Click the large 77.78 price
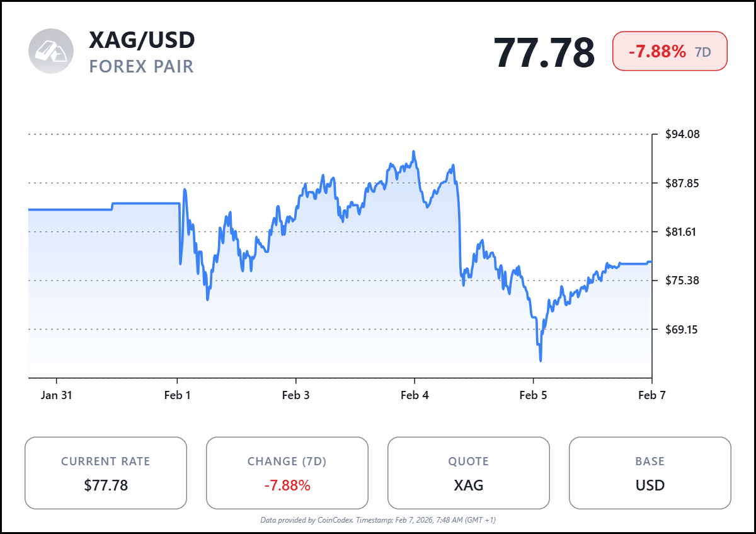 544,52
